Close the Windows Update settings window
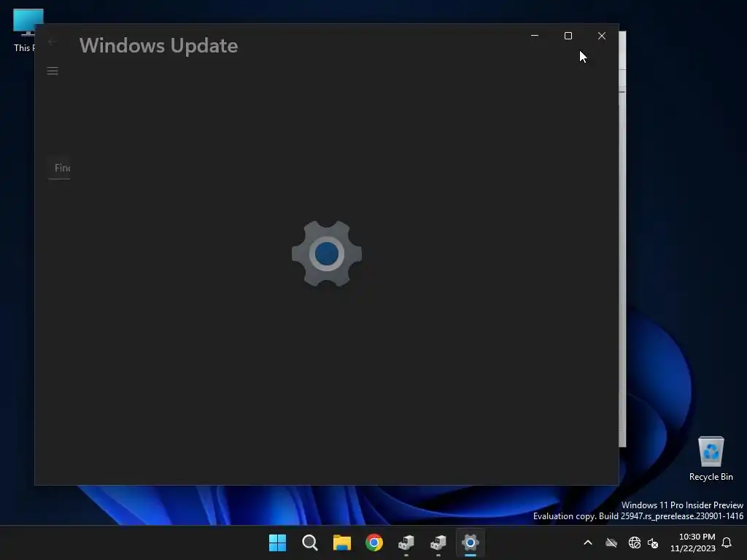 click(x=602, y=36)
